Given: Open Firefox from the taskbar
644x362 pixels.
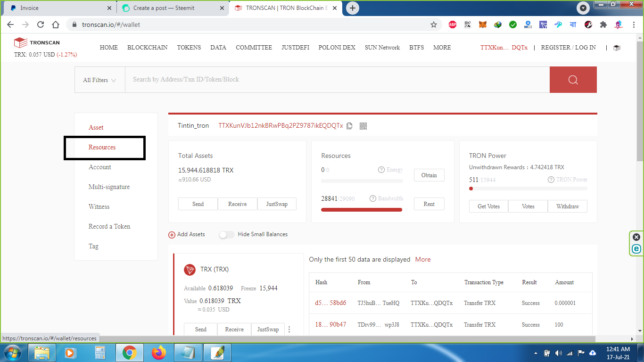Looking at the screenshot, I should [x=159, y=353].
